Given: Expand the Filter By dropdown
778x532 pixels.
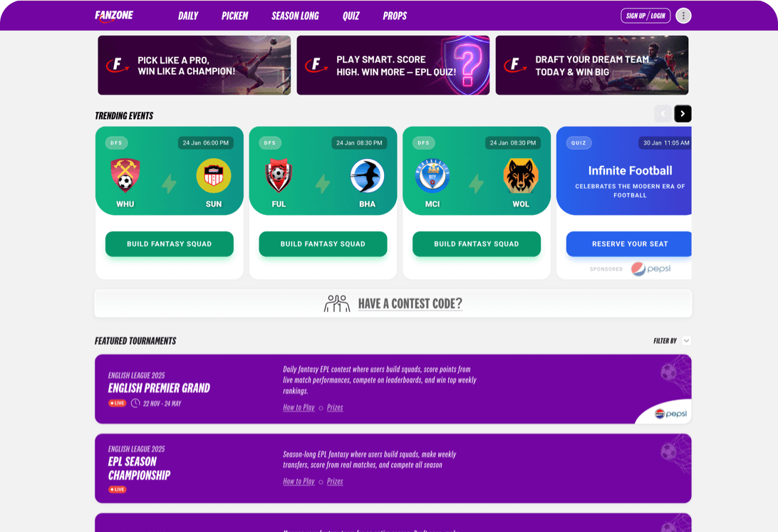Looking at the screenshot, I should click(686, 340).
